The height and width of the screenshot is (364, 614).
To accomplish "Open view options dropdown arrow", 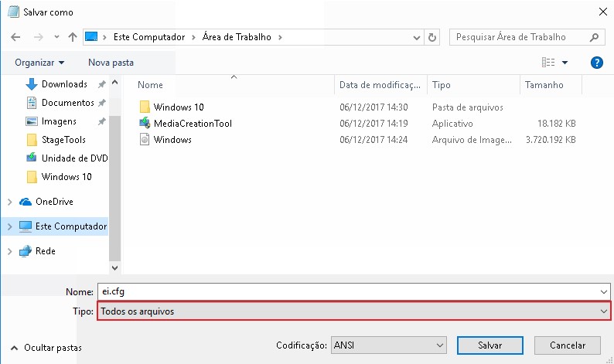I will 565,63.
